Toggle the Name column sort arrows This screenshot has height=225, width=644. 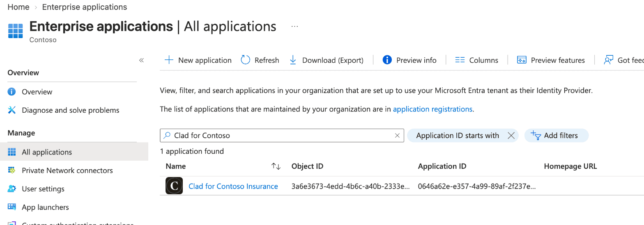click(x=276, y=166)
